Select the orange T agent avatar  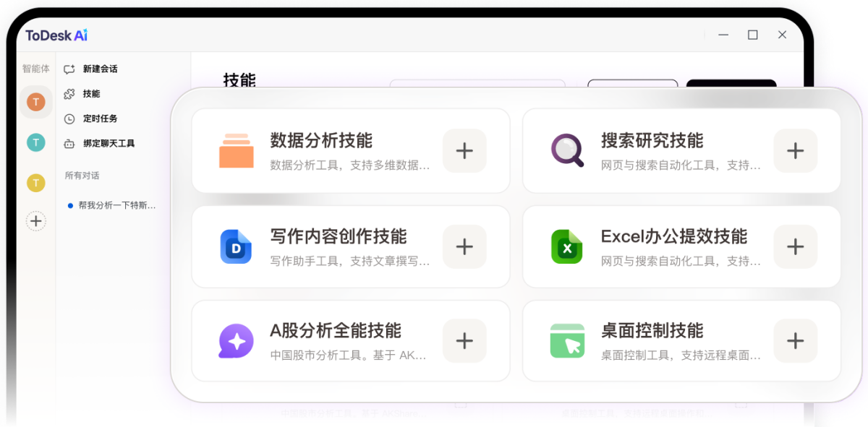35,102
